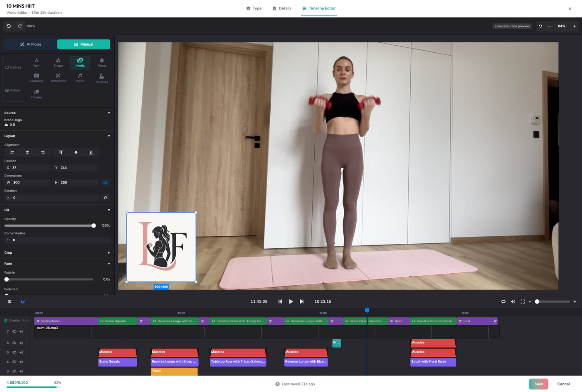
Task: Select the Shape tool
Action: [x=58, y=63]
